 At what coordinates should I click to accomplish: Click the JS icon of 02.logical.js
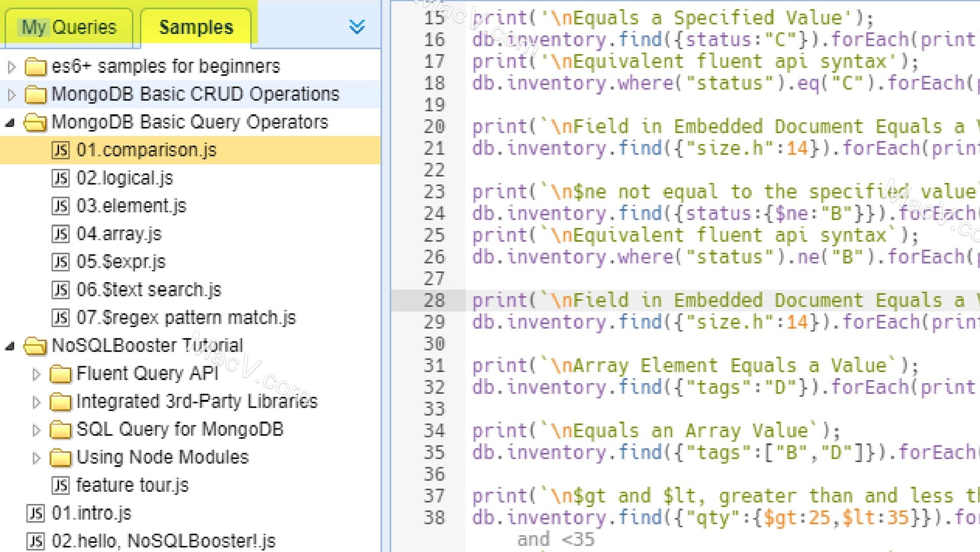pyautogui.click(x=60, y=178)
